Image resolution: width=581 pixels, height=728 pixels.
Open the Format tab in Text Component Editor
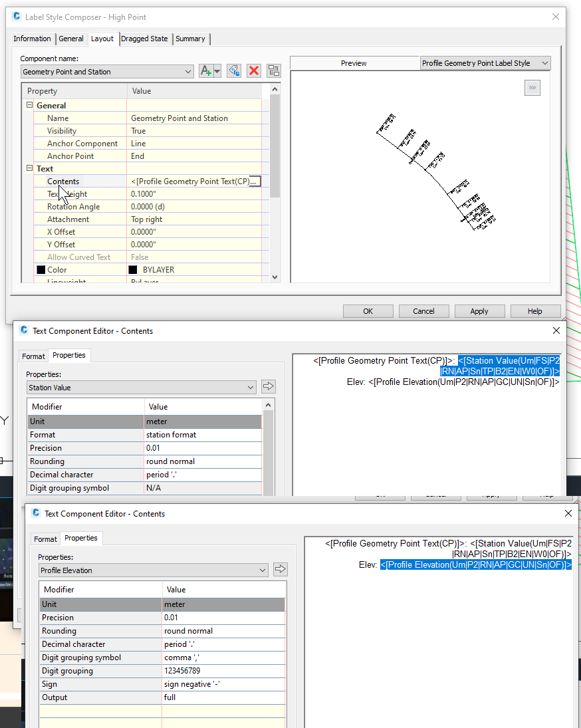click(33, 356)
